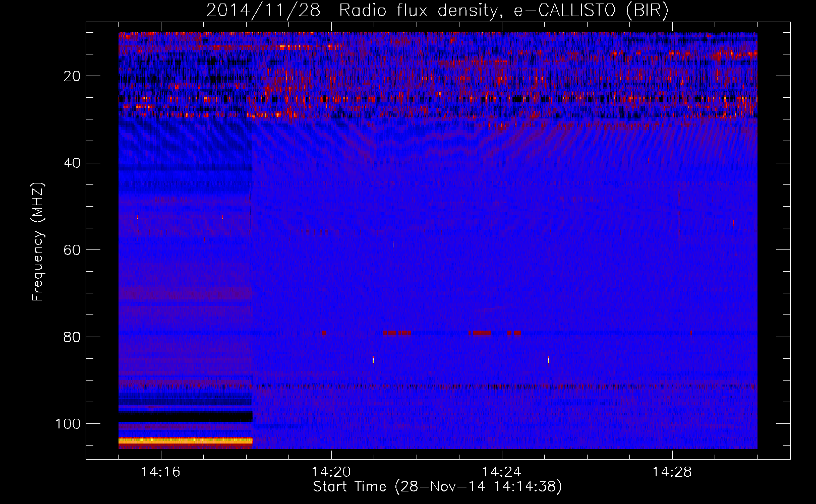Screen dimensions: 816x504
Task: Click the '14:24' time tick label
Action: click(x=502, y=472)
